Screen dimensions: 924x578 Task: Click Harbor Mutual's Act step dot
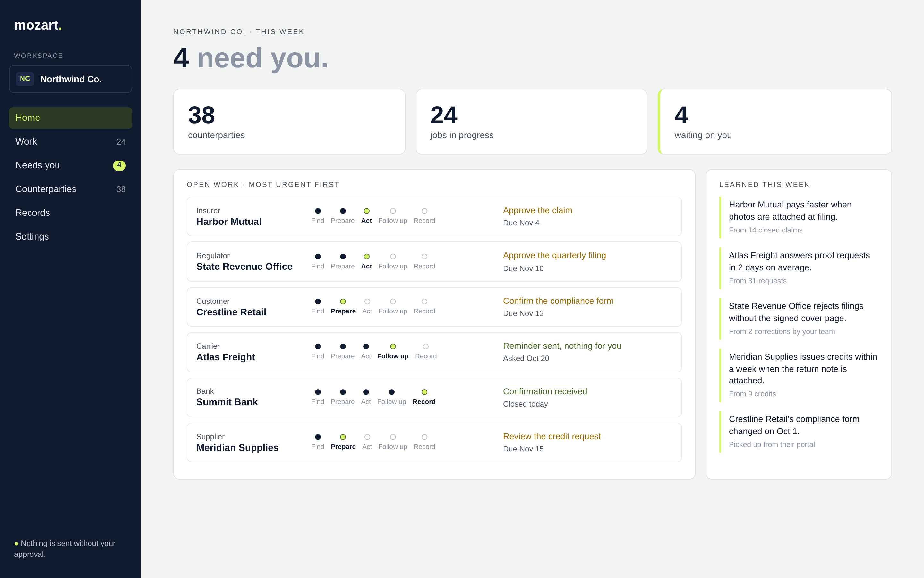coord(366,211)
